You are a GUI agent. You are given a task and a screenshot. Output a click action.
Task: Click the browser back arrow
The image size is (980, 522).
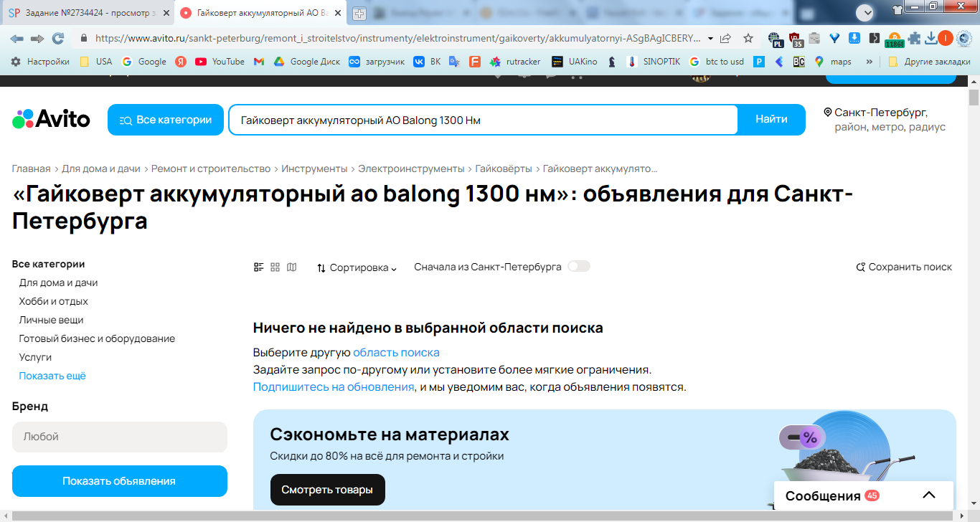[17, 38]
